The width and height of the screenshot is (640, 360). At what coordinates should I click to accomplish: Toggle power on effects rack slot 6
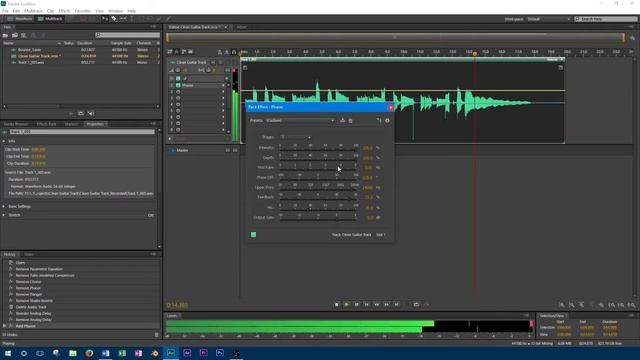point(178,117)
